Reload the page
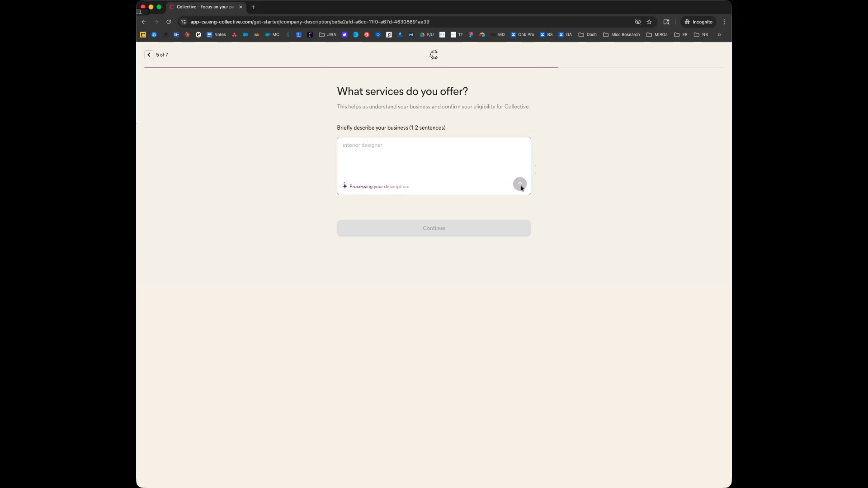This screenshot has height=488, width=868. 169,22
